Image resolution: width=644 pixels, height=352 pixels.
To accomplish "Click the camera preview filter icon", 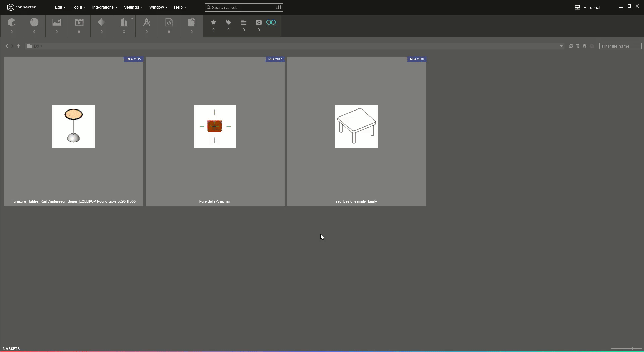I will 259,23.
